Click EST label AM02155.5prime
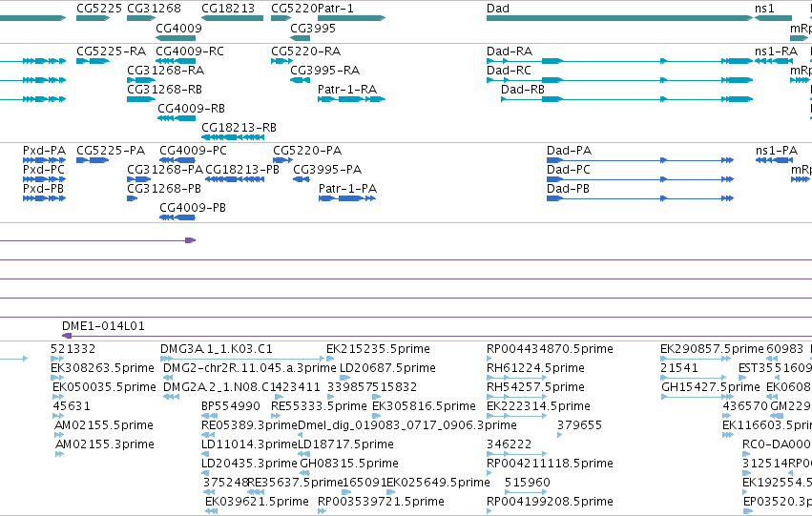The image size is (812, 516). point(104,426)
